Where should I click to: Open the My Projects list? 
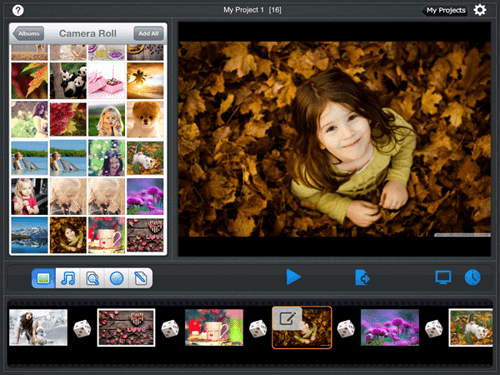coord(444,10)
